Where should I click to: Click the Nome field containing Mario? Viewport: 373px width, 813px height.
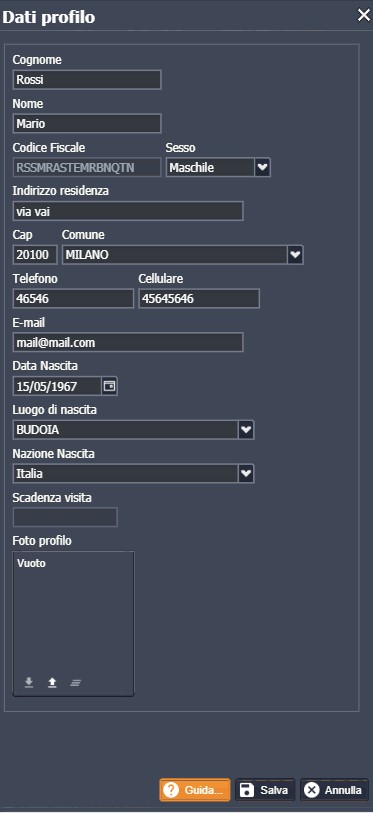click(87, 124)
